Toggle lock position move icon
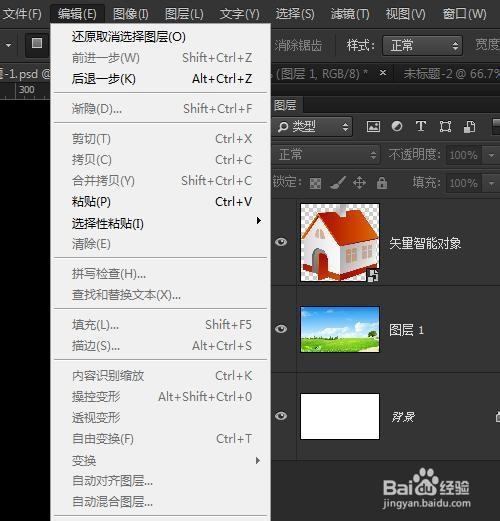 coord(359,183)
